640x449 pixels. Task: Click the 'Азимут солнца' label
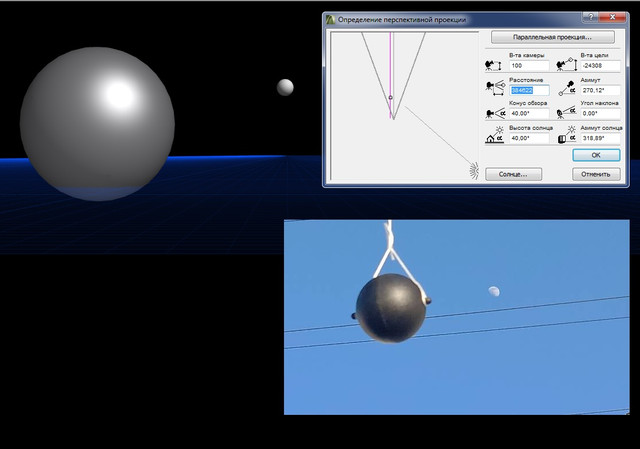coord(601,128)
